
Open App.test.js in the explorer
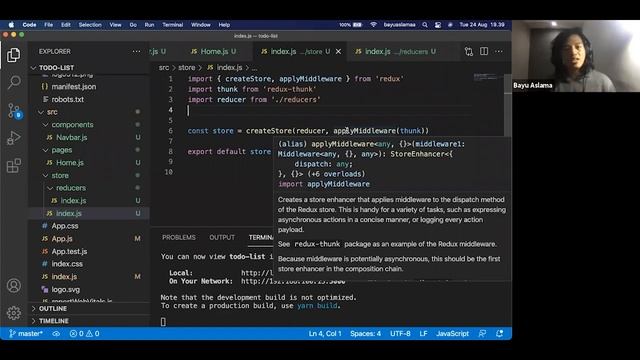pos(69,251)
